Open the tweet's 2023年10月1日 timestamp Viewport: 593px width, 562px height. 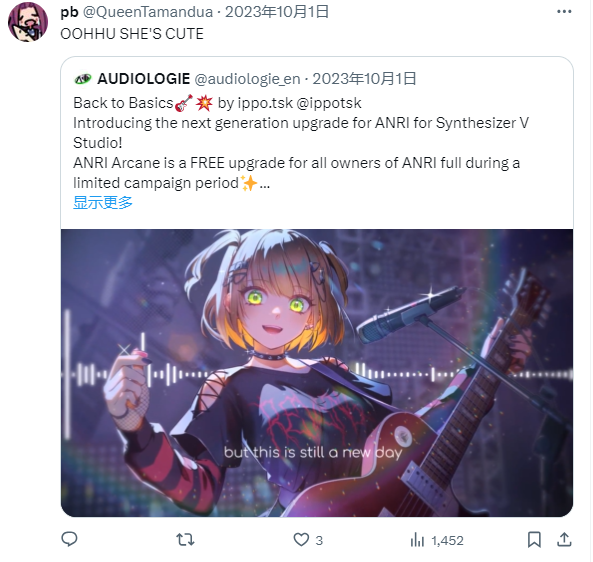(277, 12)
